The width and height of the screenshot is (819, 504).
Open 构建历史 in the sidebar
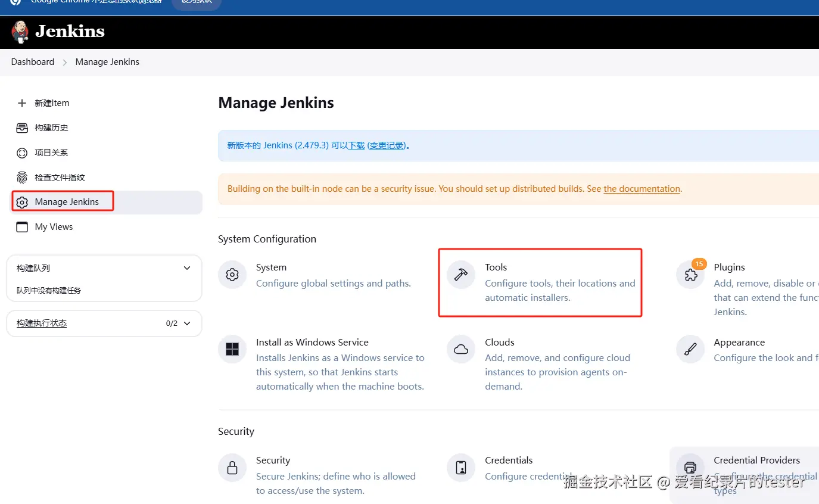click(51, 128)
